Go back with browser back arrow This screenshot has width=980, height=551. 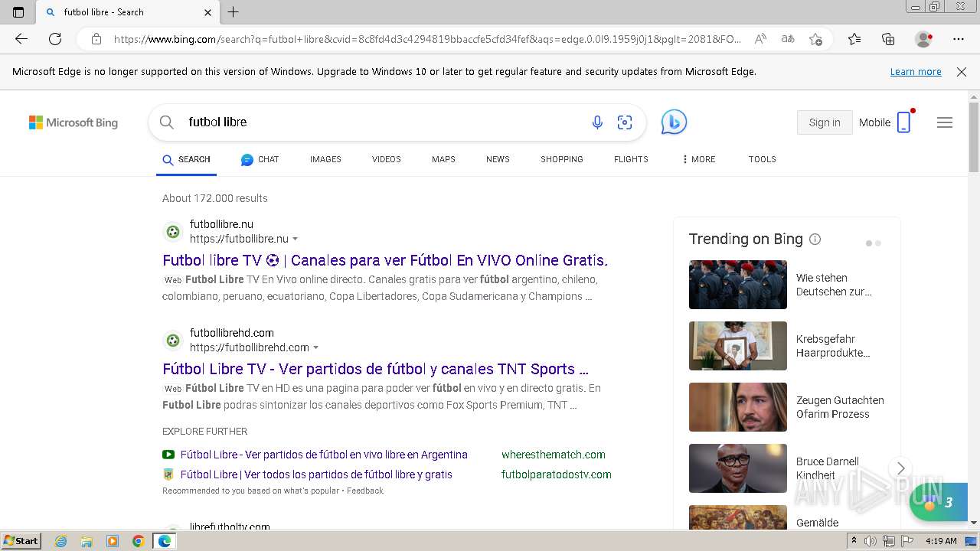coord(21,39)
